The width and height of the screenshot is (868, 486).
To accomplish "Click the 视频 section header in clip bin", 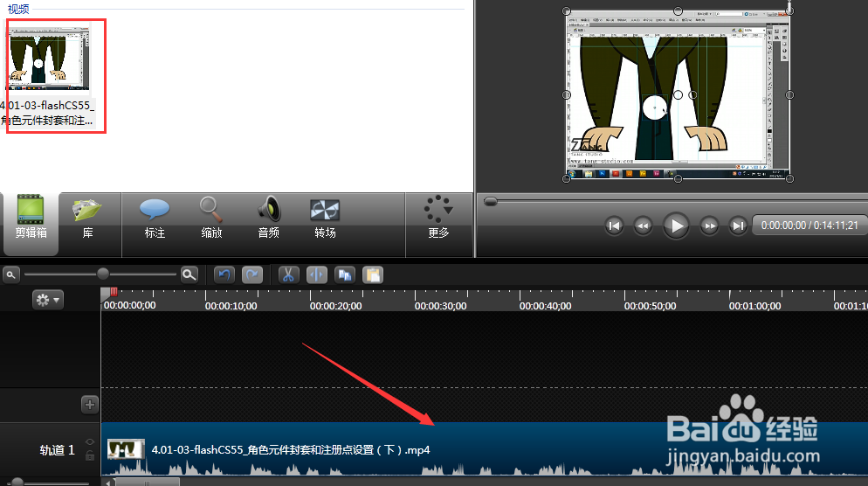I will [18, 9].
